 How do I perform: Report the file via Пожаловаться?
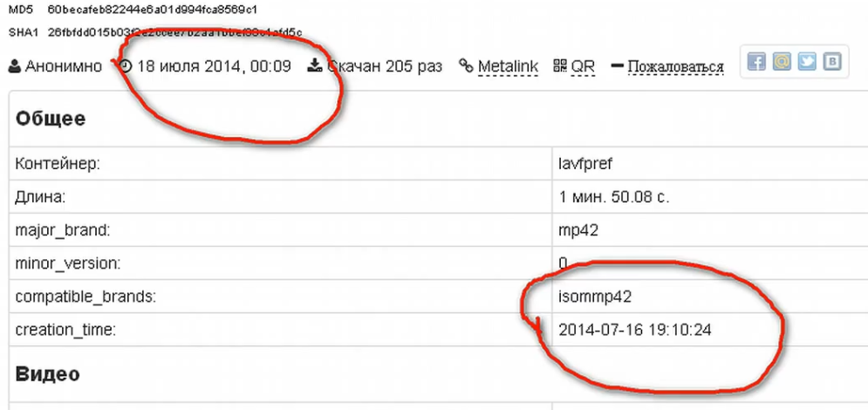point(675,66)
